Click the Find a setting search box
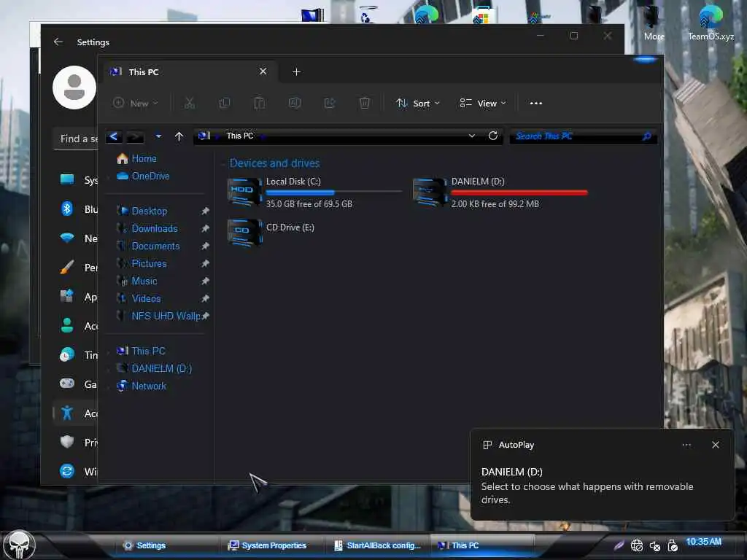This screenshot has height=560, width=747. [x=76, y=139]
